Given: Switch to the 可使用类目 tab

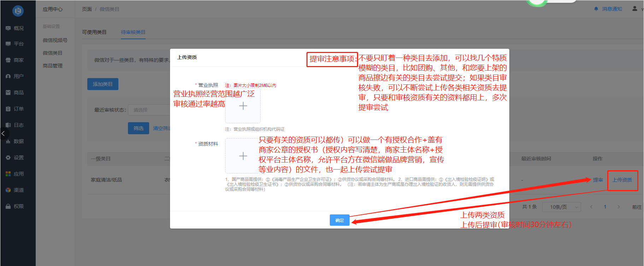Looking at the screenshot, I should pyautogui.click(x=94, y=32).
